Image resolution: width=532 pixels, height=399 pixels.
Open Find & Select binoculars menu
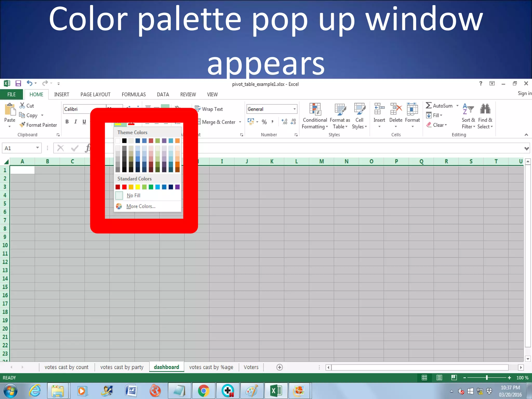click(485, 116)
